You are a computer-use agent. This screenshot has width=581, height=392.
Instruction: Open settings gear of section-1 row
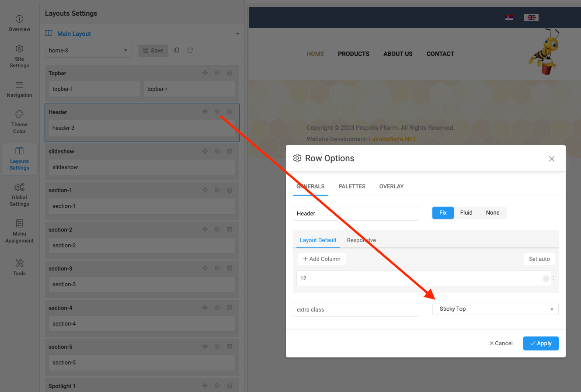pyautogui.click(x=217, y=190)
